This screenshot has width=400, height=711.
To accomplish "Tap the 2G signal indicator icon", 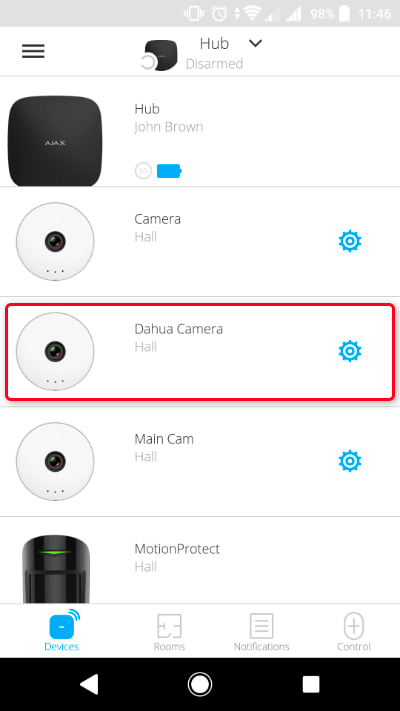I will (x=143, y=171).
